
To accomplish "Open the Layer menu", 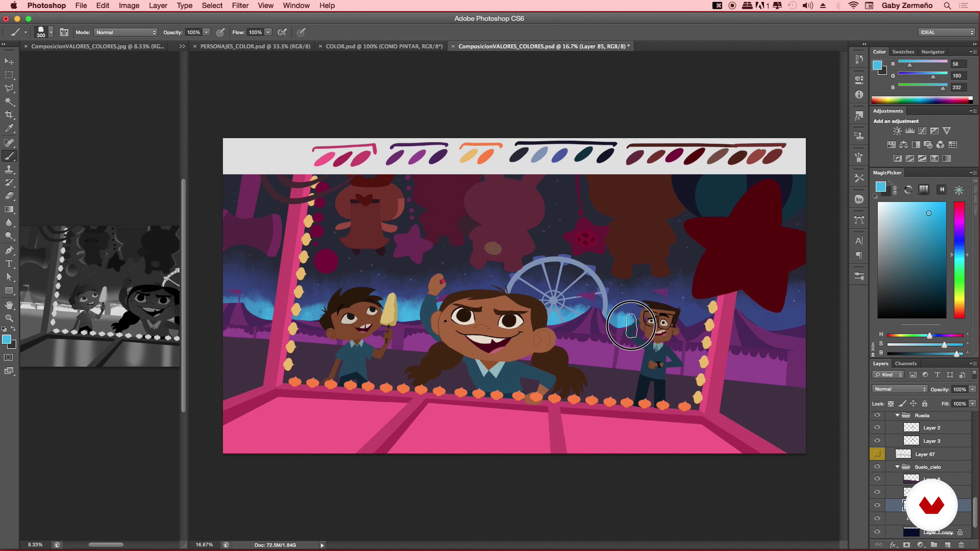I will click(x=158, y=6).
